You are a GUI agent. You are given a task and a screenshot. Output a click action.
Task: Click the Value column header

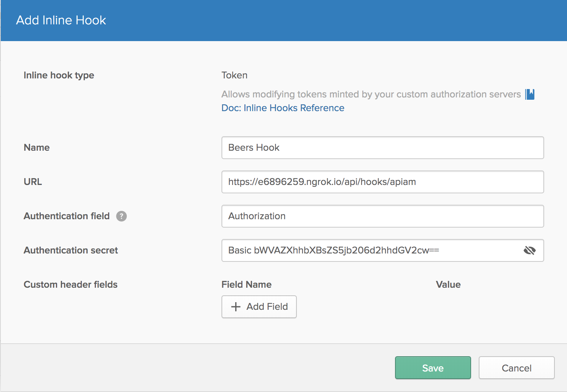pos(448,285)
